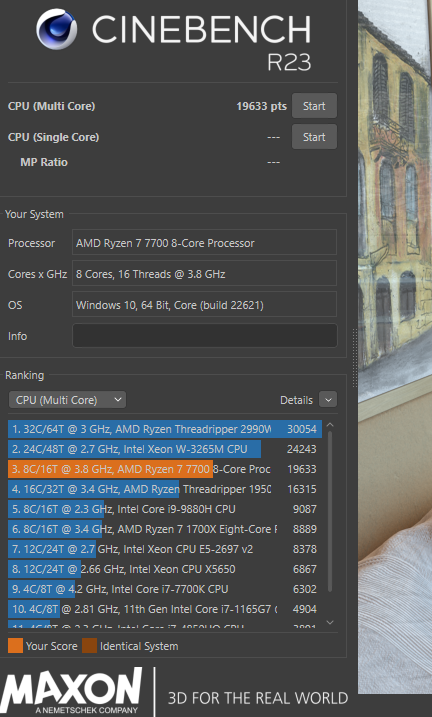Screen dimensions: 432x717
Task: Click the orange Your Score legend swatch
Action: pos(16,646)
